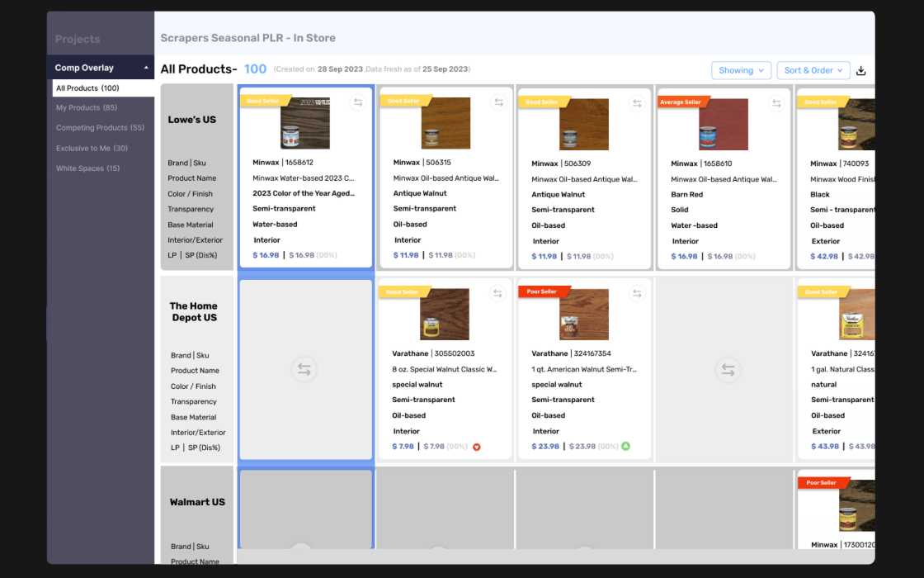The image size is (924, 578).
Task: Click swap icon on Varathane 324167354 card
Action: pyautogui.click(x=637, y=293)
